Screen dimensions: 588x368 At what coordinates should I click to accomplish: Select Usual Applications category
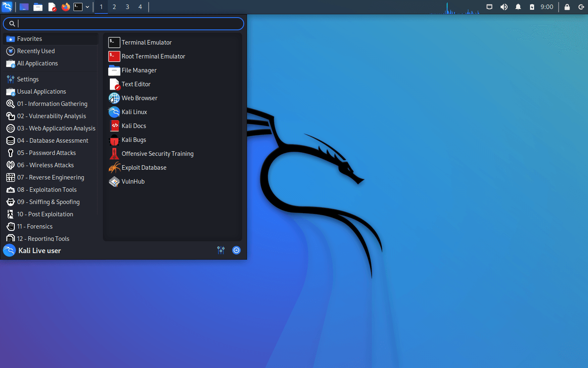click(51, 92)
